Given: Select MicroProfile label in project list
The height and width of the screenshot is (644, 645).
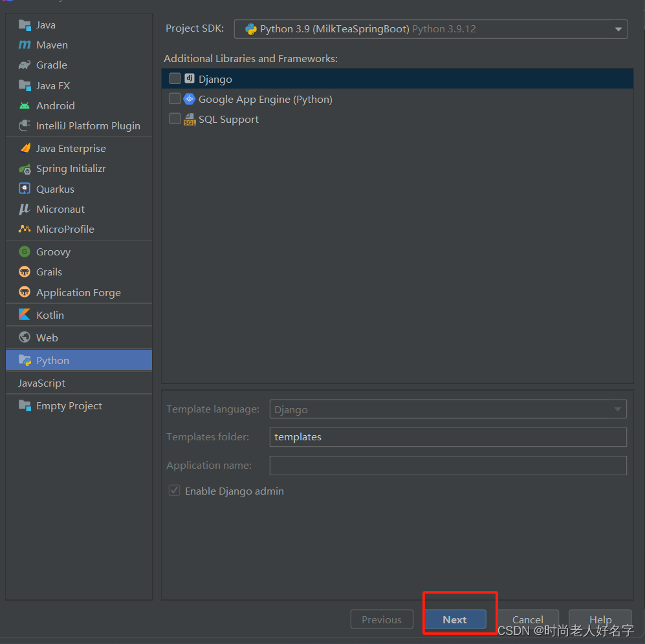Looking at the screenshot, I should pyautogui.click(x=65, y=229).
